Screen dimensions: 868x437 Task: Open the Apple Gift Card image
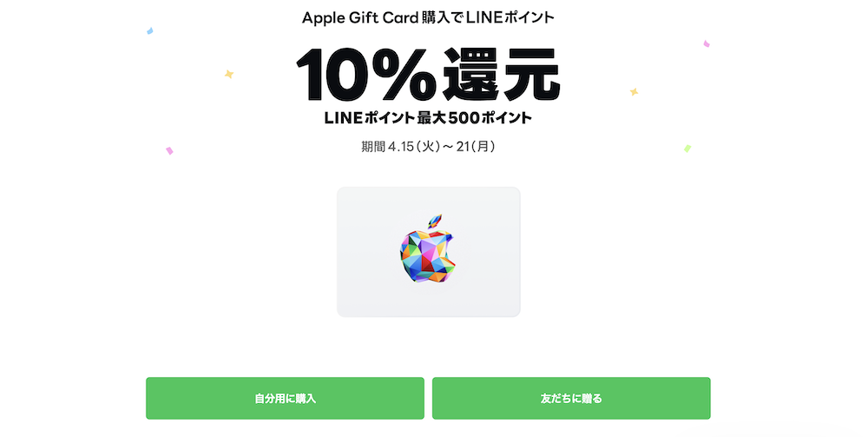coord(429,252)
